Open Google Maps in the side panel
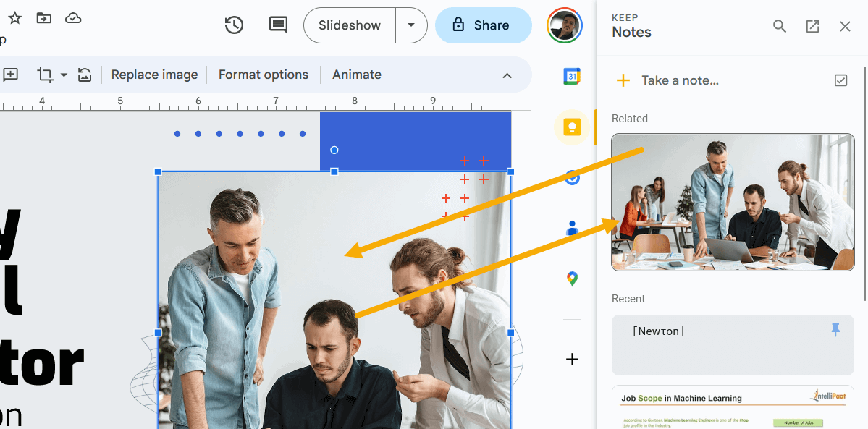Screen dimensions: 868x429 (572, 279)
